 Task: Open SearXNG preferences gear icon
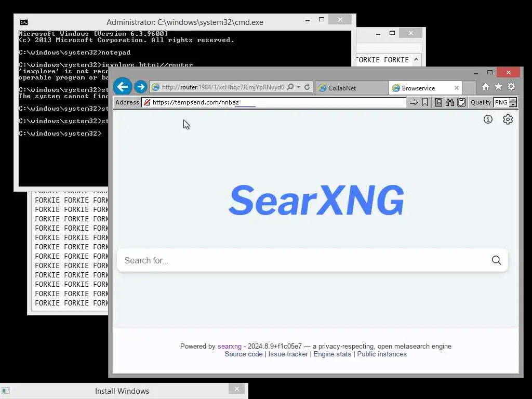tap(508, 119)
